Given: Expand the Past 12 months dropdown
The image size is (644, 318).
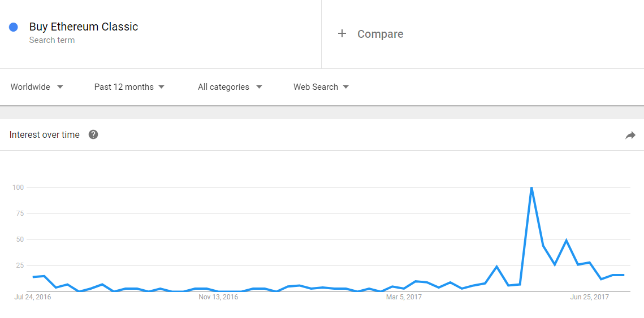Looking at the screenshot, I should pyautogui.click(x=129, y=87).
